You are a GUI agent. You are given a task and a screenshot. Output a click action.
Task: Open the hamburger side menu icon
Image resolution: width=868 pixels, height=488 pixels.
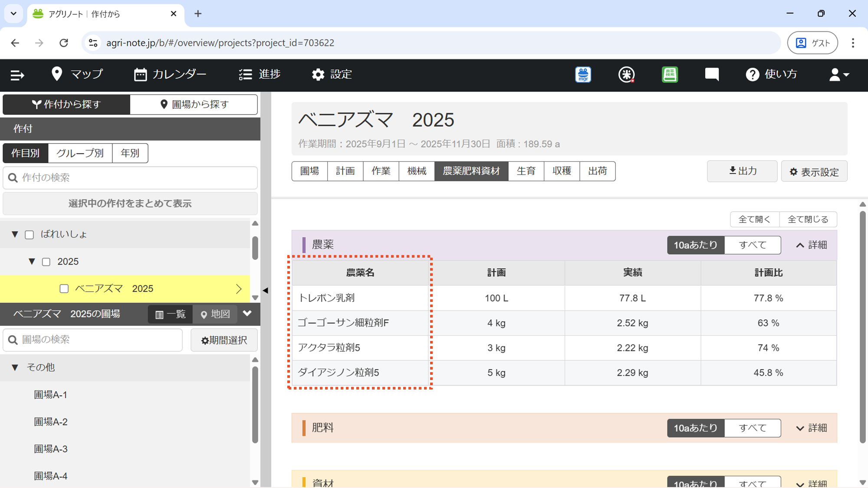point(17,75)
